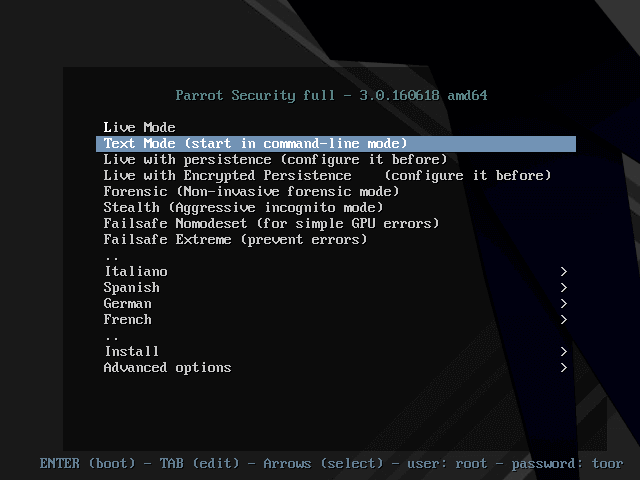Click the arrow next to French
Viewport: 640px width, 480px height.
click(x=564, y=319)
